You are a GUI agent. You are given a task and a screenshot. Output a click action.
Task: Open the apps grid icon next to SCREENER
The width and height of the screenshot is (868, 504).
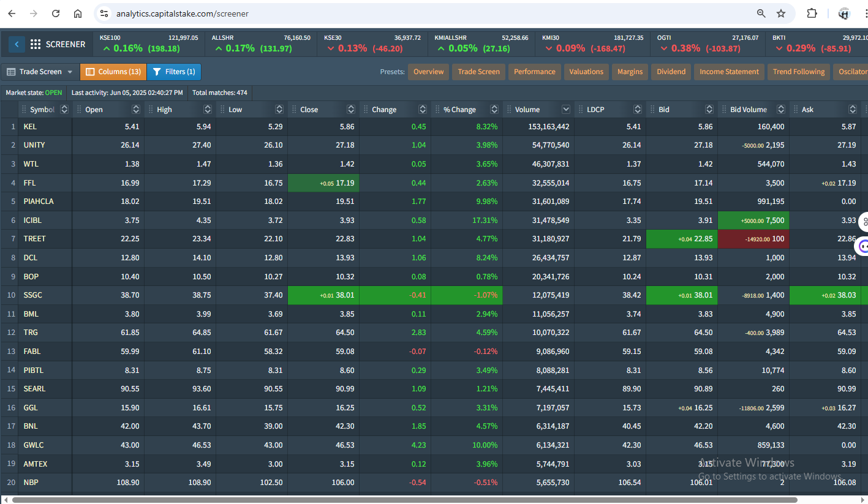tap(36, 44)
